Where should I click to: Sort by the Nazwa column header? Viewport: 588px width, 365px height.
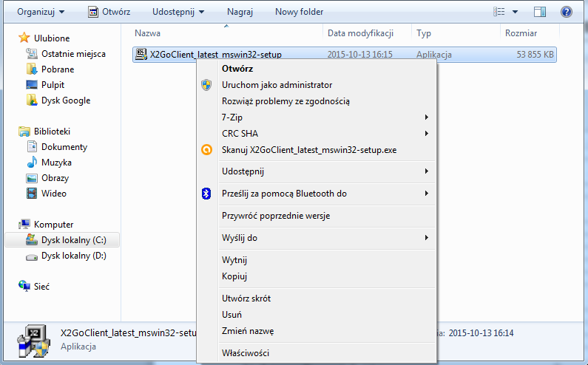click(x=147, y=33)
